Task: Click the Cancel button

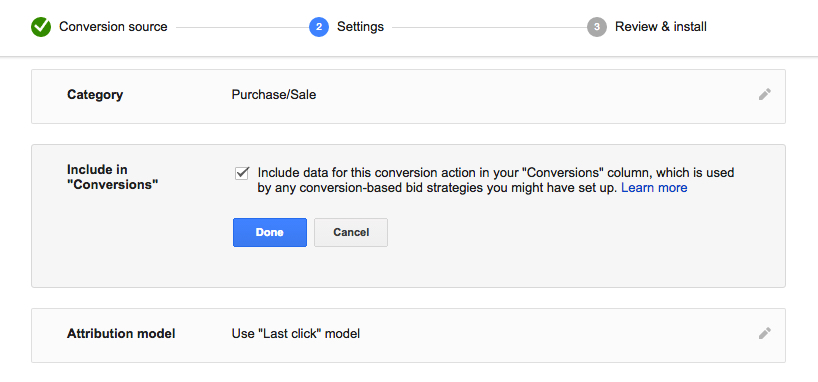Action: (x=351, y=232)
